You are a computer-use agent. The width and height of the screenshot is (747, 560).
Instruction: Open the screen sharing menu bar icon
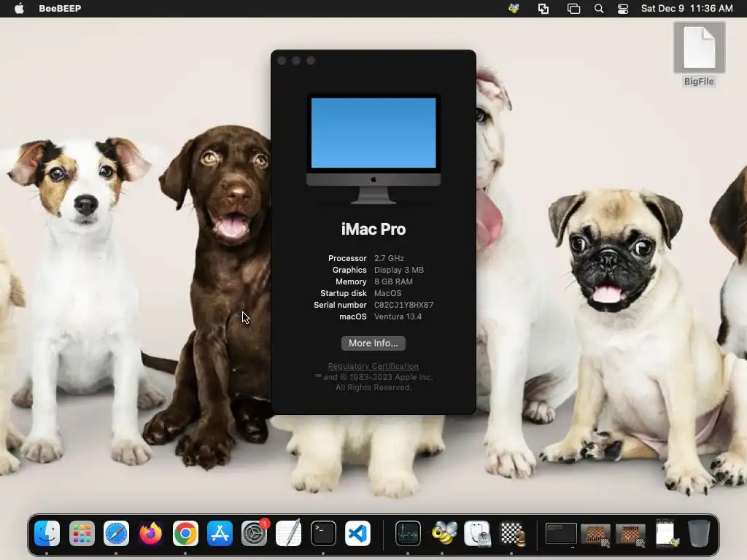pos(543,9)
